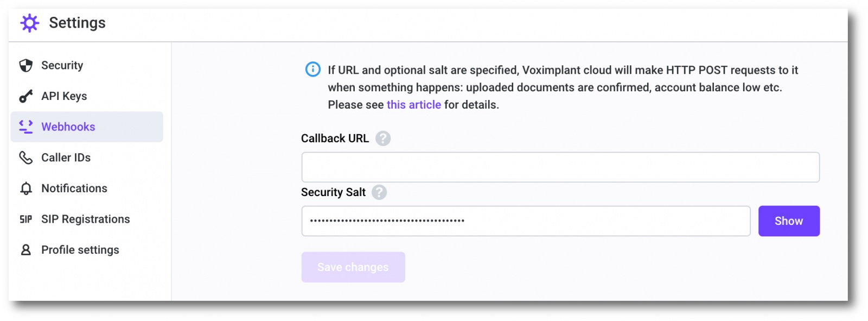Select Caller IDs in sidebar
The height and width of the screenshot is (321, 868).
coord(66,158)
